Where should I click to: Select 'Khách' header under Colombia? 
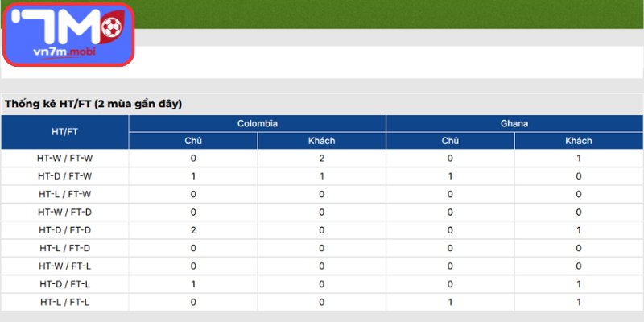[x=321, y=141]
